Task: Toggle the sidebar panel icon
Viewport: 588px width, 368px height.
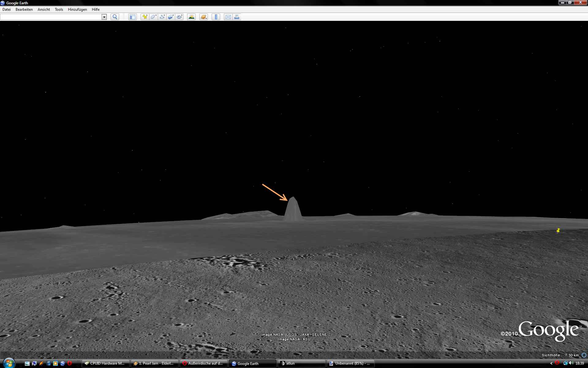Action: 132,17
